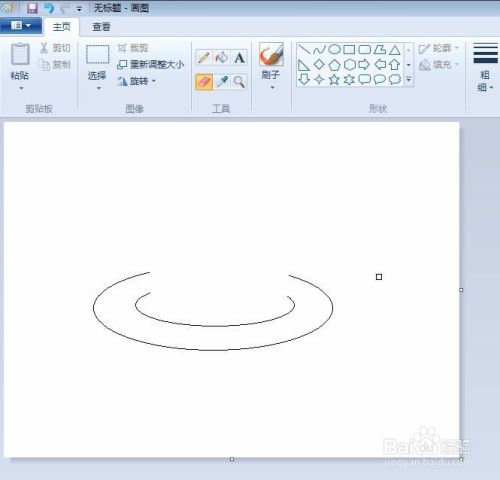Viewport: 500px width, 480px height.
Task: Select the Pencil tool
Action: click(204, 58)
